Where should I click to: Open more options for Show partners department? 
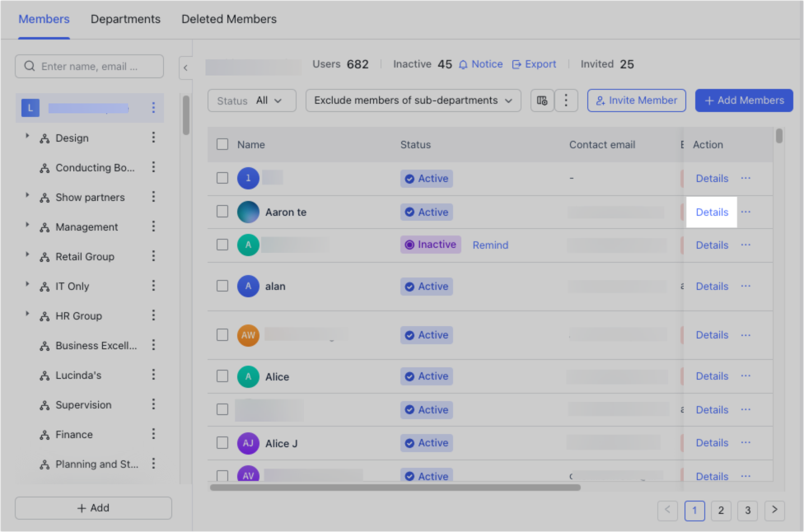point(153,197)
